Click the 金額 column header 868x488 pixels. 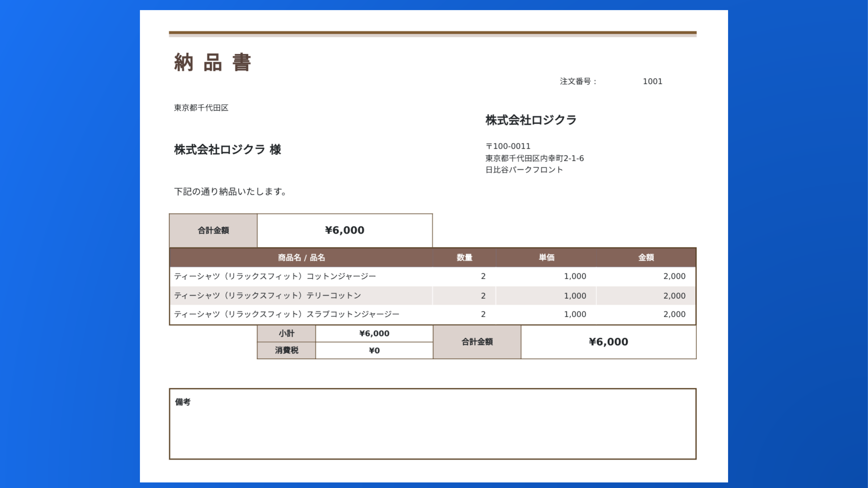[646, 258]
